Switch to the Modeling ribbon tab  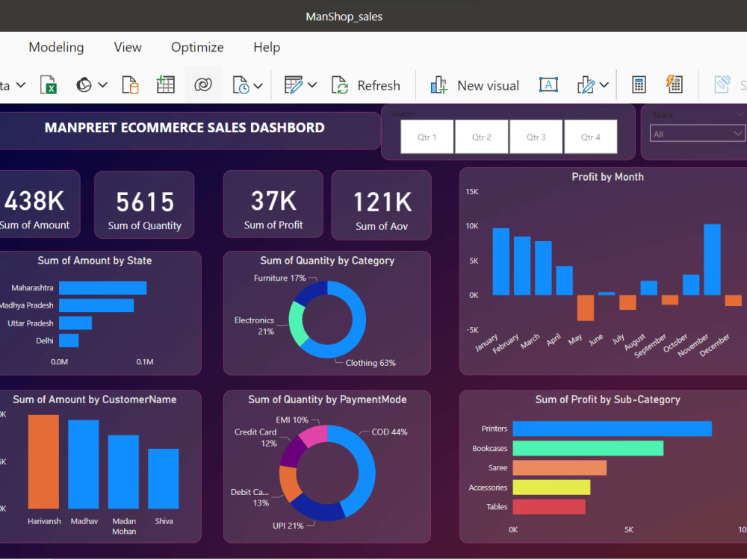coord(56,47)
